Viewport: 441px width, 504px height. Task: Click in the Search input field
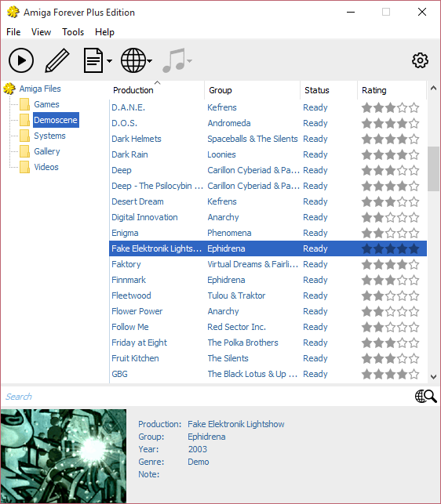click(x=206, y=397)
